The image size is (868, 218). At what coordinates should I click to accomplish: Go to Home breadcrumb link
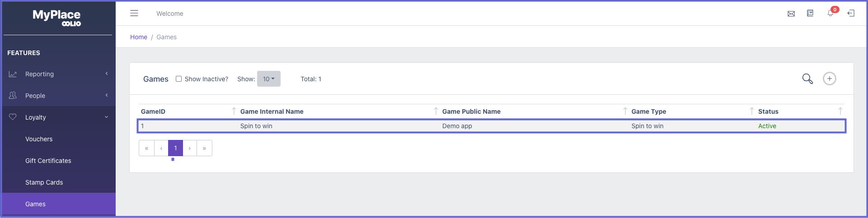pos(139,37)
